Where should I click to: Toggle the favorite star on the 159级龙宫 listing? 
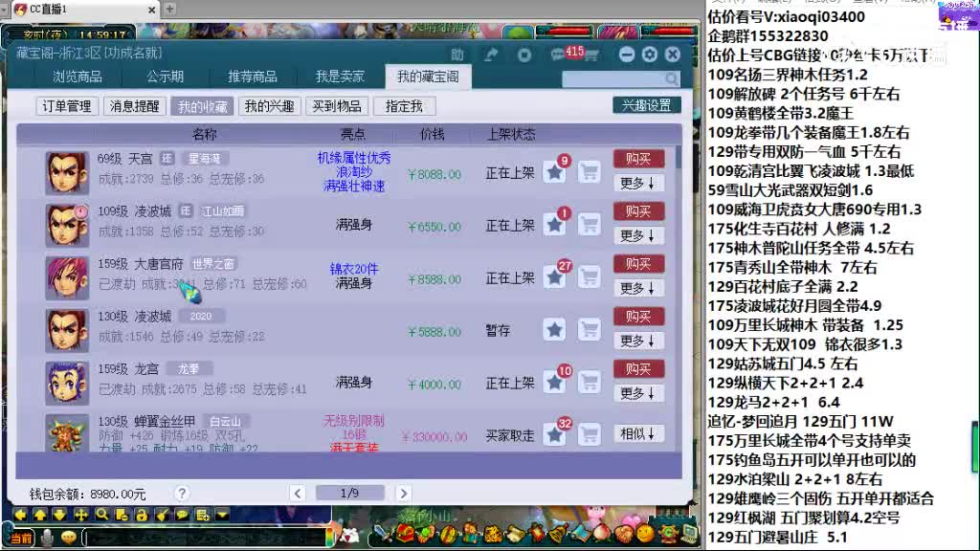[x=556, y=381]
